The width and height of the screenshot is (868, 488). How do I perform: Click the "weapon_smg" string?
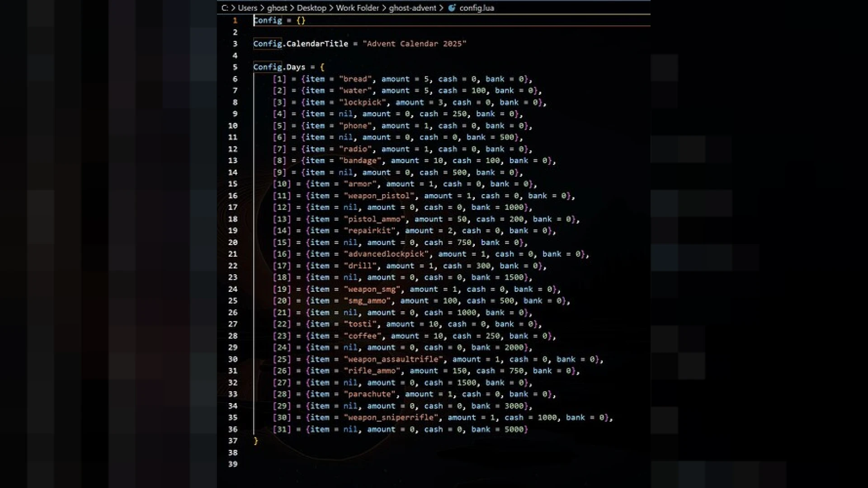coord(372,289)
